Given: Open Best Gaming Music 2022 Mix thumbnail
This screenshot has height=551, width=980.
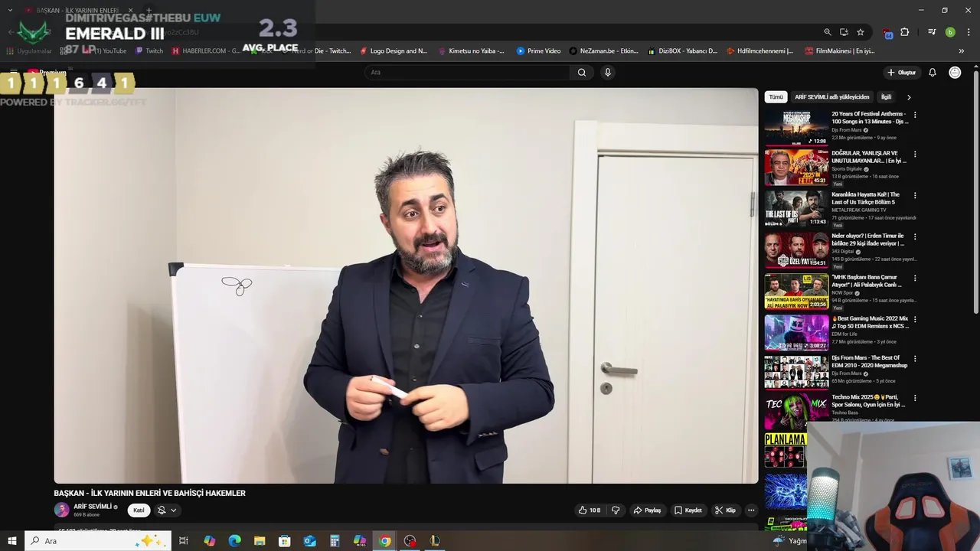Looking at the screenshot, I should pyautogui.click(x=796, y=333).
